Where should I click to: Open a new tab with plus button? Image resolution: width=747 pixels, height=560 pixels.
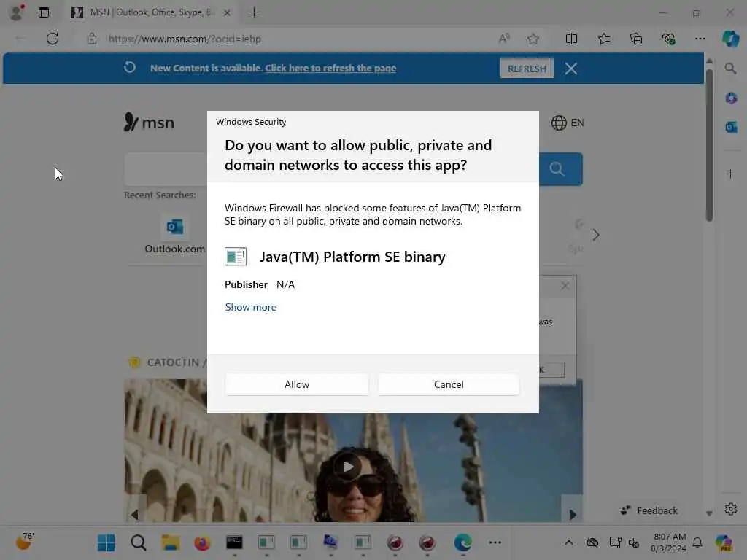click(254, 12)
